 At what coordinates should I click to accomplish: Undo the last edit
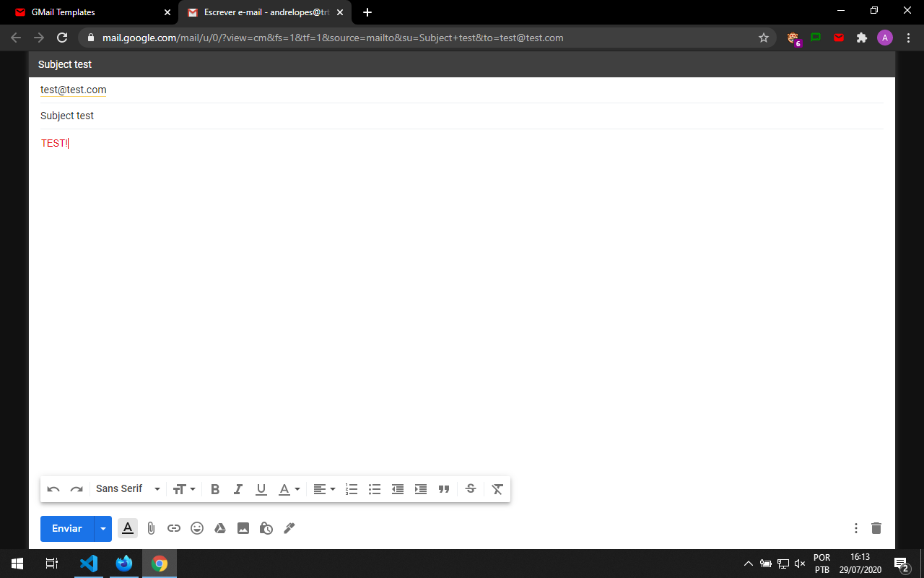pyautogui.click(x=53, y=489)
